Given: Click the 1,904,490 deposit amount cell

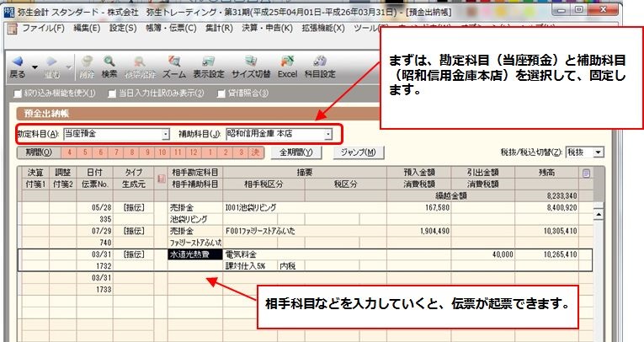Looking at the screenshot, I should click(419, 231).
